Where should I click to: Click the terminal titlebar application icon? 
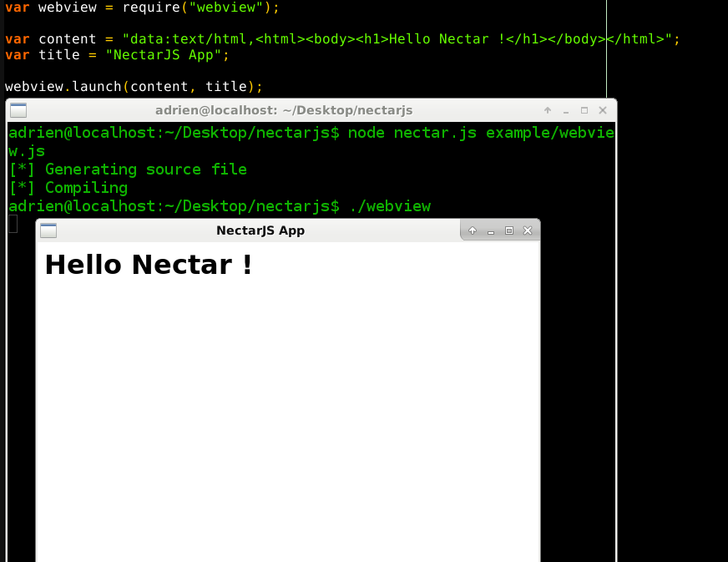(x=18, y=109)
